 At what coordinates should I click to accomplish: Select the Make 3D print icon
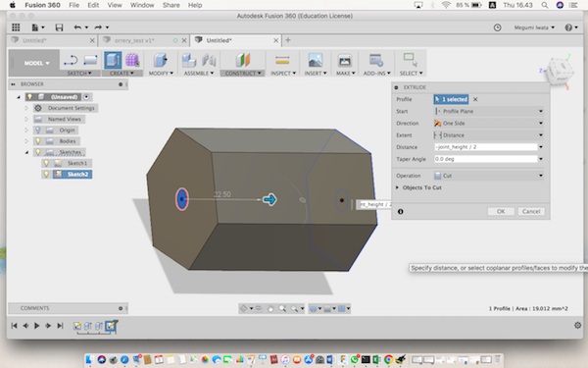(345, 60)
